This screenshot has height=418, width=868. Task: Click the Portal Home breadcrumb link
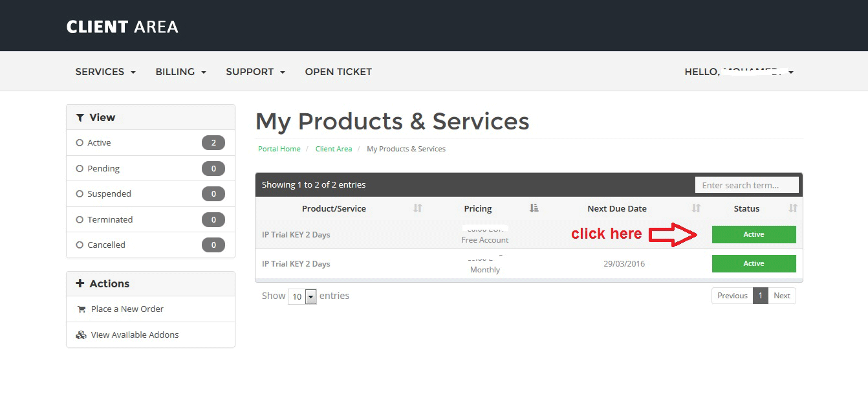pos(279,149)
